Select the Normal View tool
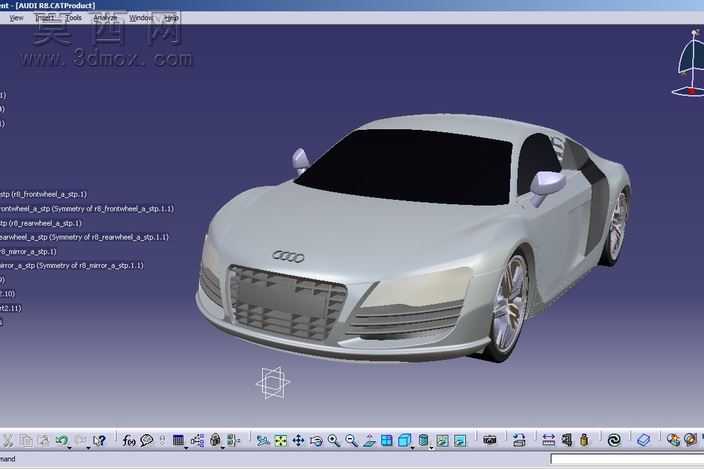This screenshot has width=704, height=469. click(369, 441)
